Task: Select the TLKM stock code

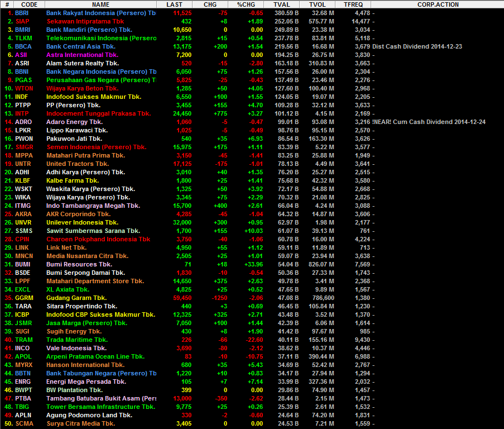Action: click(23, 39)
